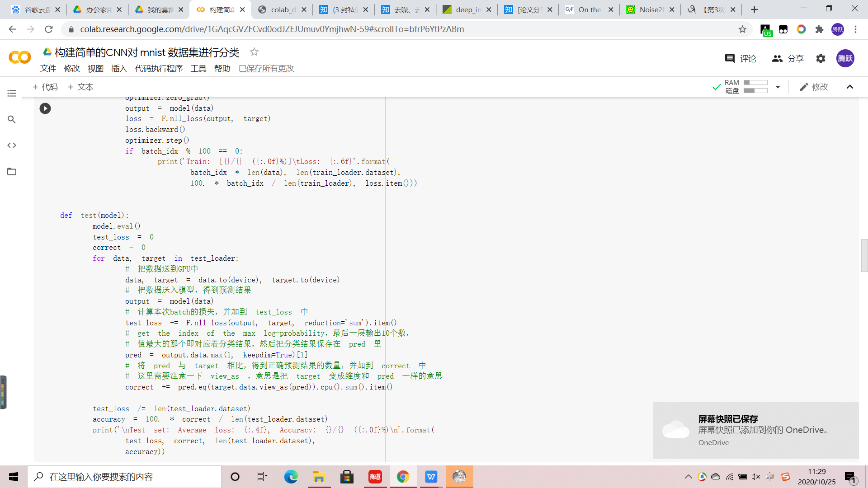868x488 pixels.
Task: Add a new code cell (+ 代码)
Action: point(45,87)
